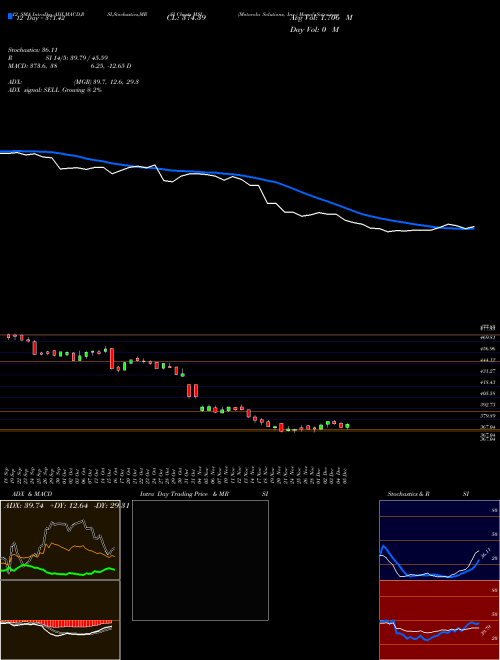This screenshot has height=660, width=500.
Task: Click the Stochastics & RSI panel title
Action: pos(428,494)
